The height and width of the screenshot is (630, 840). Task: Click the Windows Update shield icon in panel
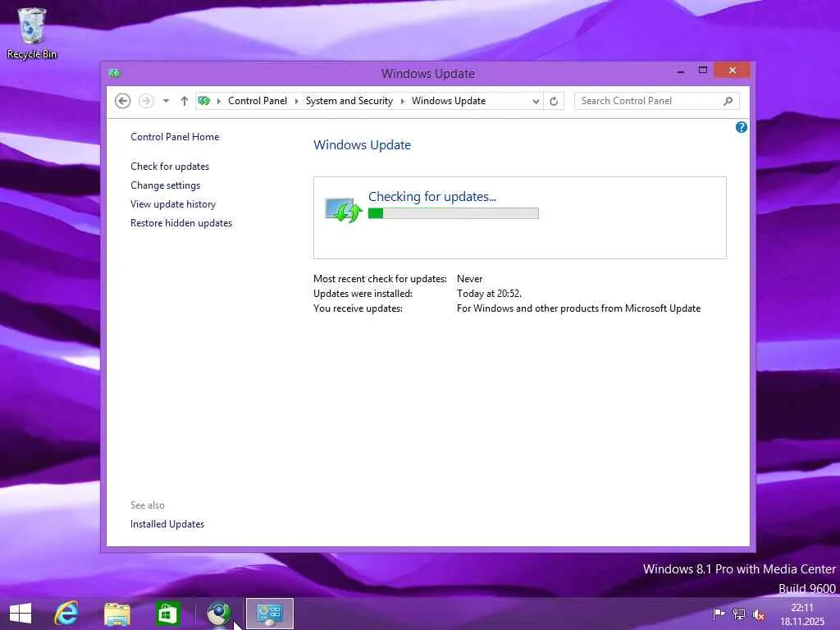344,210
